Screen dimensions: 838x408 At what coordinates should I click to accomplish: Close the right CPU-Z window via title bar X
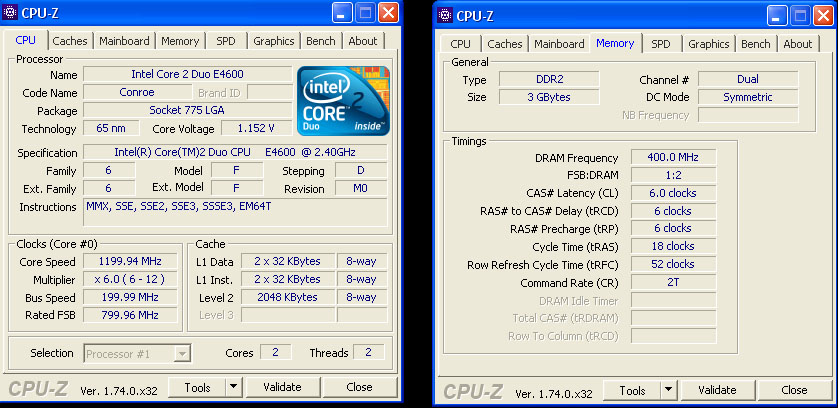click(x=824, y=15)
